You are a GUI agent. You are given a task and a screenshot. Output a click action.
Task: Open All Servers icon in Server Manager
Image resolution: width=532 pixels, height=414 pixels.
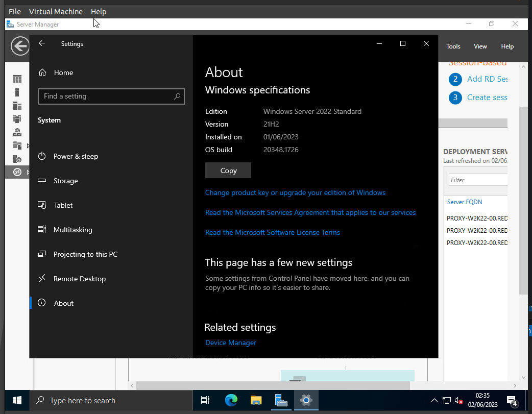(x=17, y=106)
